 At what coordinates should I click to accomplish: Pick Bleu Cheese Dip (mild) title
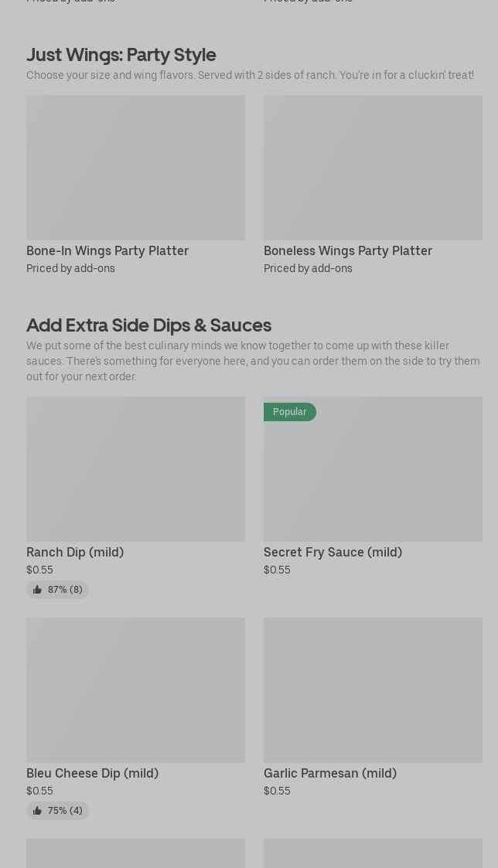click(x=92, y=773)
